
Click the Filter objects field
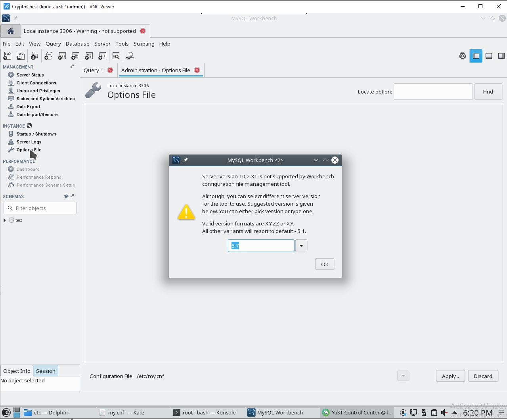pyautogui.click(x=40, y=208)
